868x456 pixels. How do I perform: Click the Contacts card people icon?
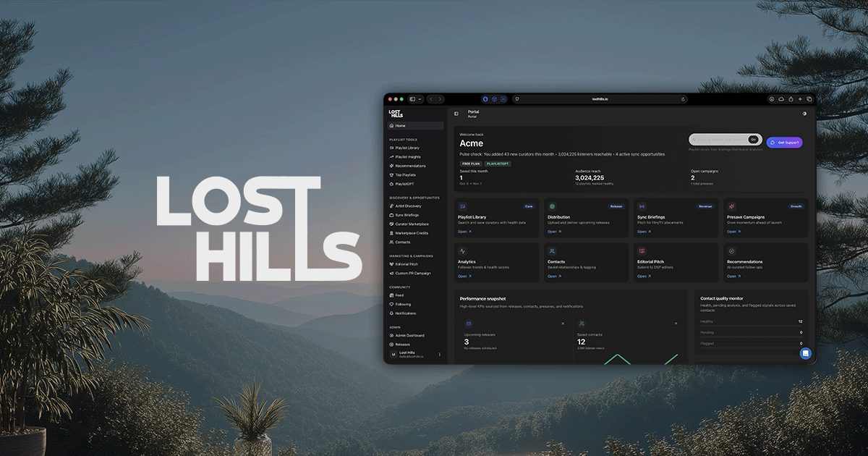point(552,251)
